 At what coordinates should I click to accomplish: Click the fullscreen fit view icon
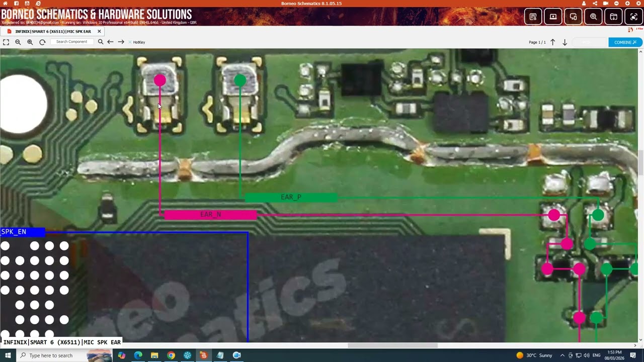point(6,42)
